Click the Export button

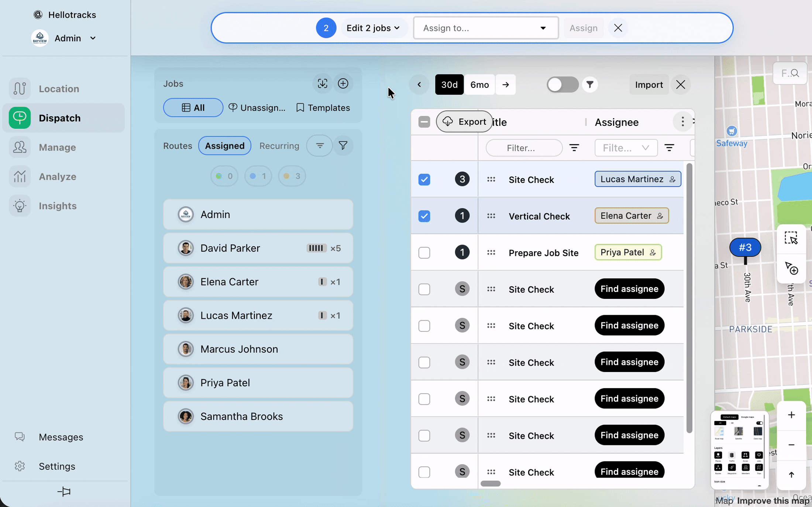point(464,121)
